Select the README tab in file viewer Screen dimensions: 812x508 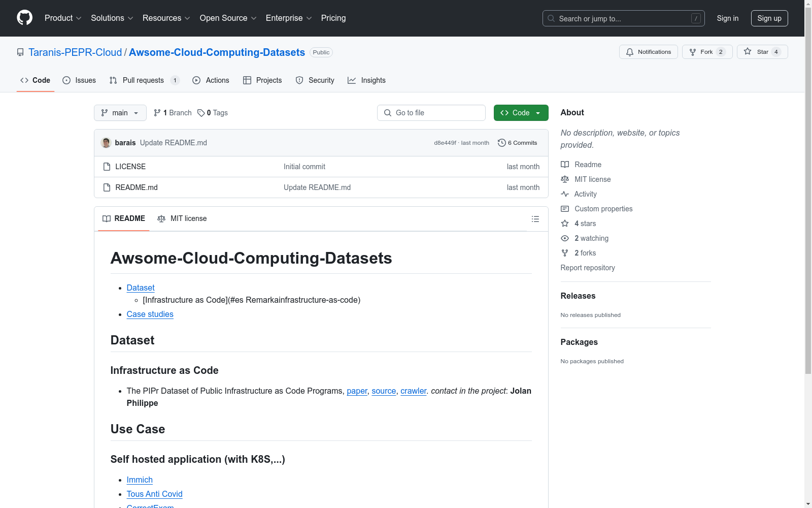pos(124,219)
